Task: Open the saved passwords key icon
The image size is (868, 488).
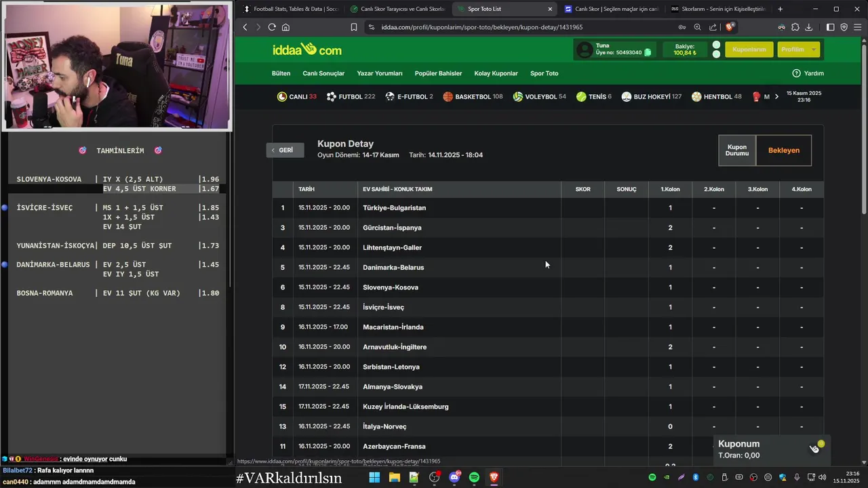Action: (x=682, y=27)
